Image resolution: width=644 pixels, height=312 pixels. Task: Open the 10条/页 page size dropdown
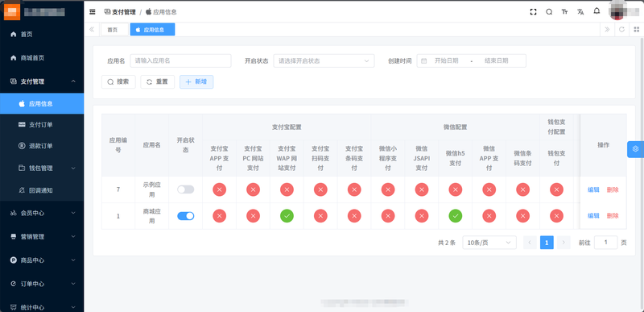(x=489, y=243)
